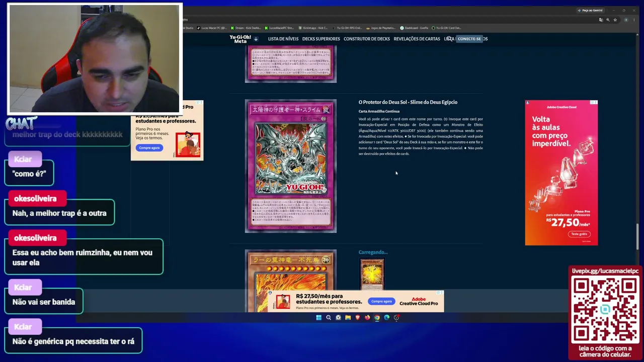Click the zoom magnifier icon in the address bar

click(608, 20)
